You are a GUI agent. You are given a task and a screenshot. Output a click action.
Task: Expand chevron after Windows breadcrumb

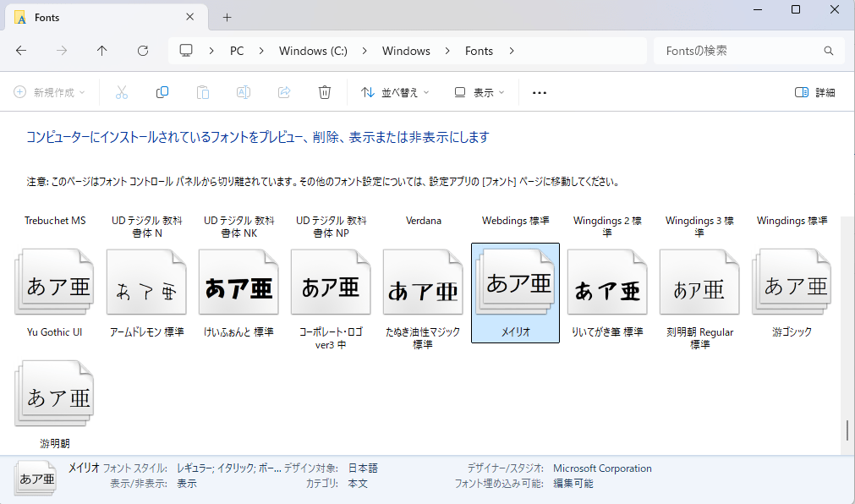pos(447,51)
